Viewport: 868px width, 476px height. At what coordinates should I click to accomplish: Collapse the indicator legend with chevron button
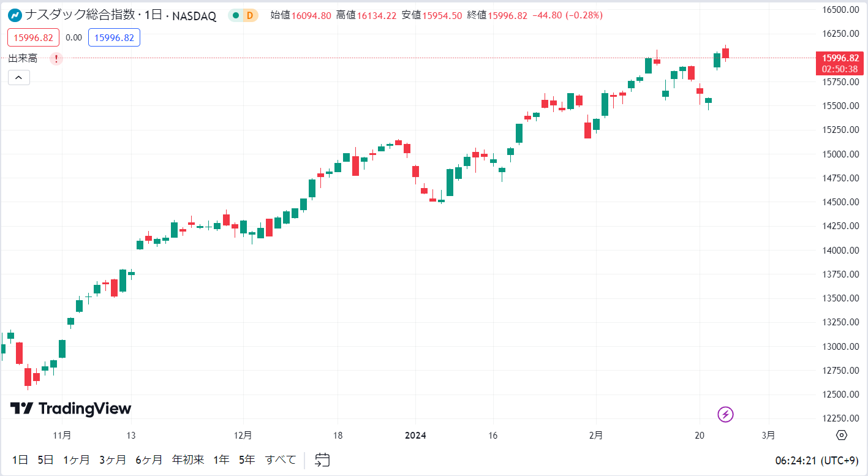click(19, 77)
